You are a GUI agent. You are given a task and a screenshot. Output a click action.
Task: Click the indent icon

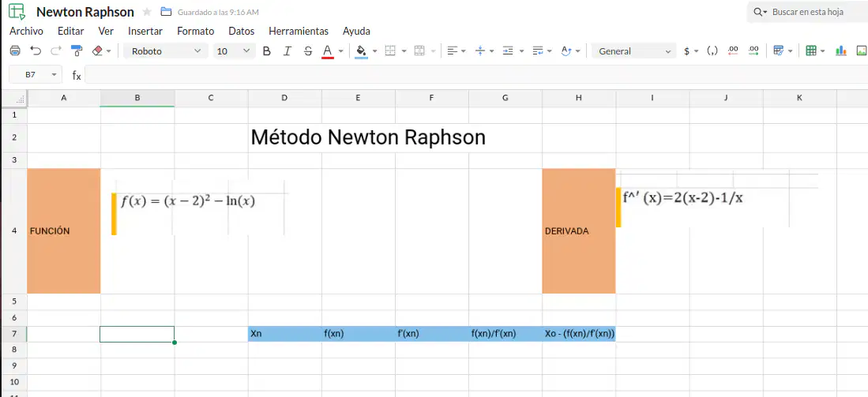pos(508,51)
